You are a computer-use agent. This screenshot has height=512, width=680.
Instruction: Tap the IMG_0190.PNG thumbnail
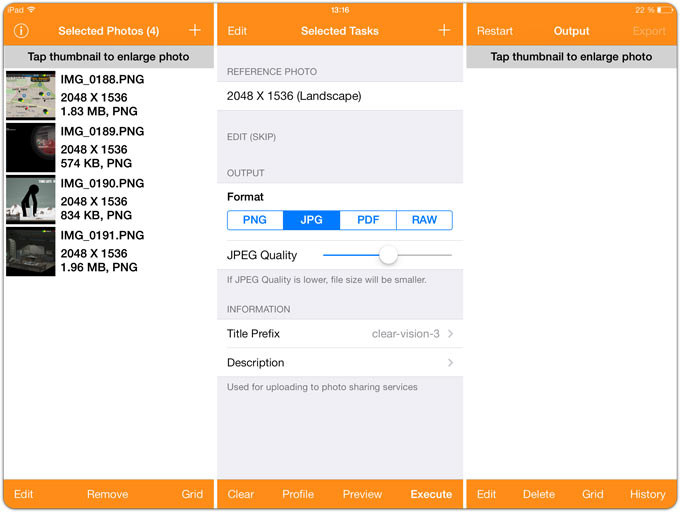31,199
